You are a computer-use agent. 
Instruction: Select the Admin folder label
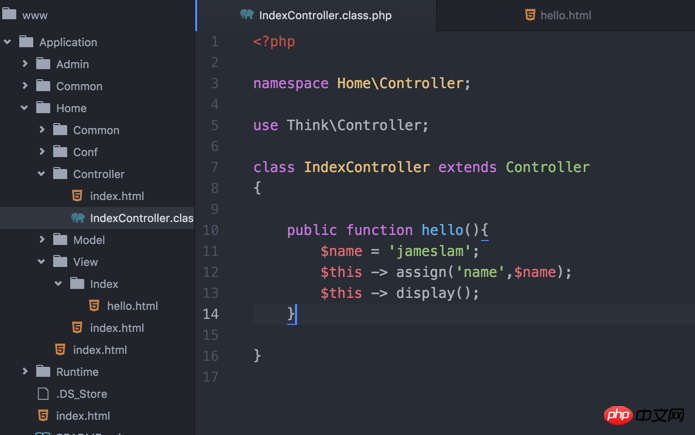pyautogui.click(x=72, y=64)
